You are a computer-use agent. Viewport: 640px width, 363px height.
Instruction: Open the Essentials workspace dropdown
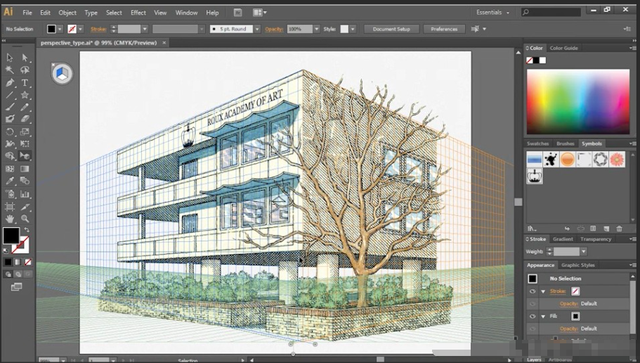(x=493, y=12)
